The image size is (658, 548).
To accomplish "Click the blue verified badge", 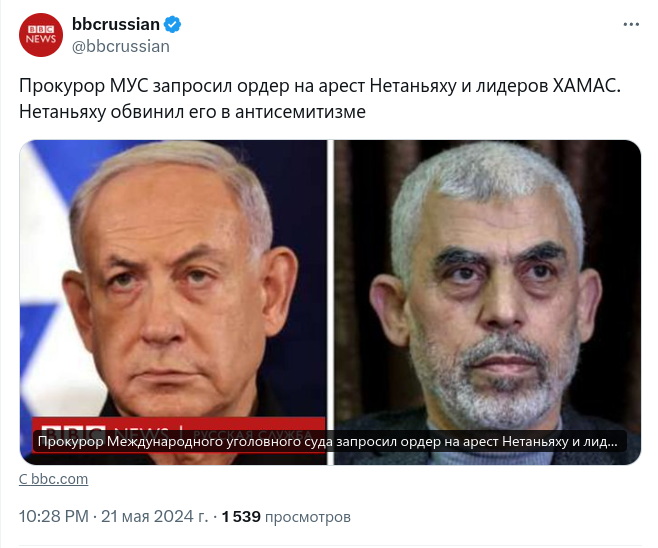I will (x=172, y=24).
